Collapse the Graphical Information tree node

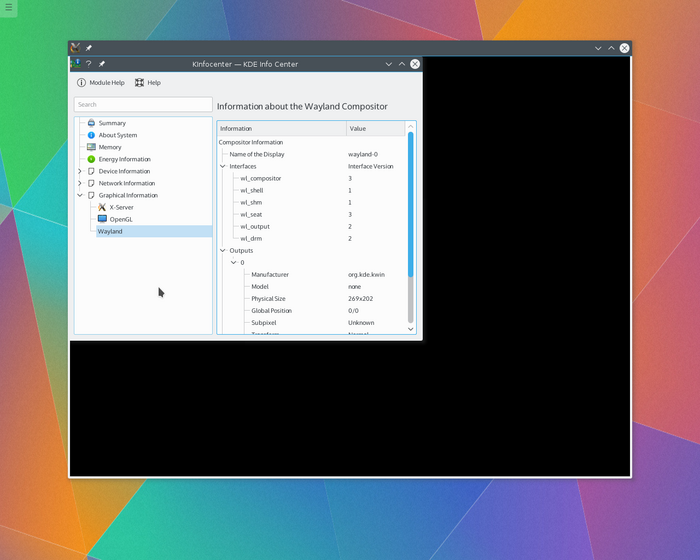click(79, 195)
